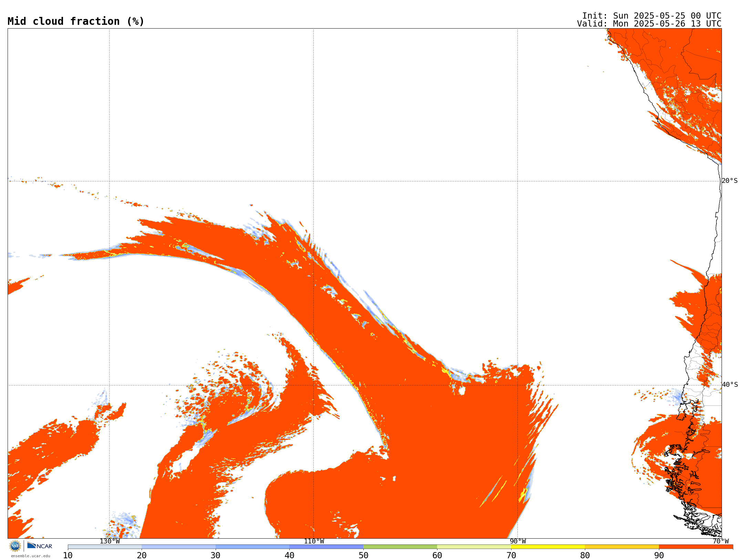Click the 50-60 green colorbar segment
The image size is (744, 560).
click(x=400, y=547)
